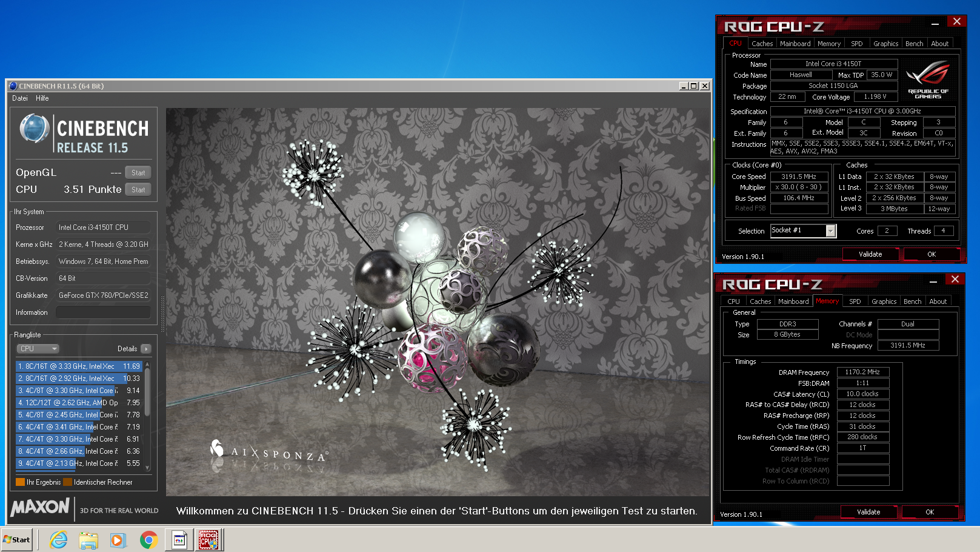
Task: Open Google Chrome from taskbar
Action: tap(148, 539)
